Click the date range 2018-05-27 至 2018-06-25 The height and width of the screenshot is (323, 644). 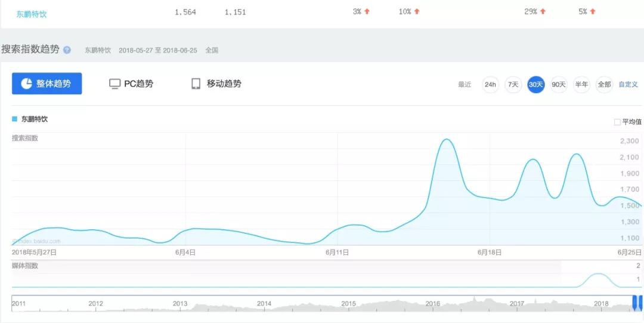(x=157, y=51)
